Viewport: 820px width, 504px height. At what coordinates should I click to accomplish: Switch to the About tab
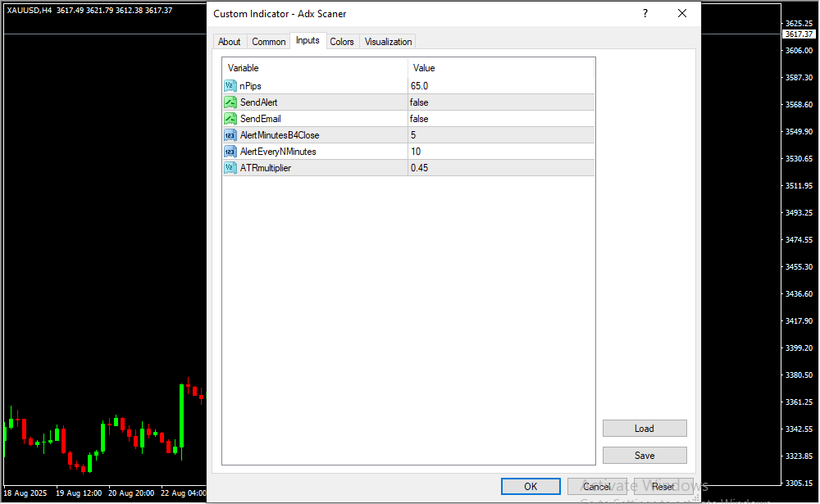pyautogui.click(x=230, y=42)
